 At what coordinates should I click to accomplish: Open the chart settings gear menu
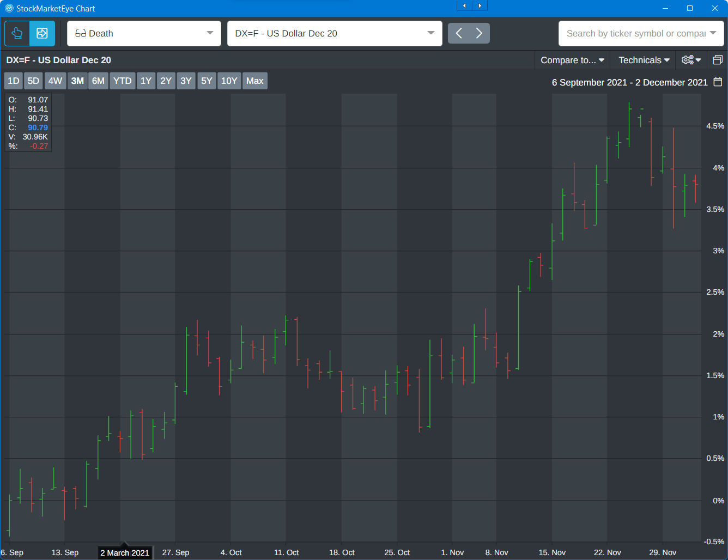[x=691, y=60]
